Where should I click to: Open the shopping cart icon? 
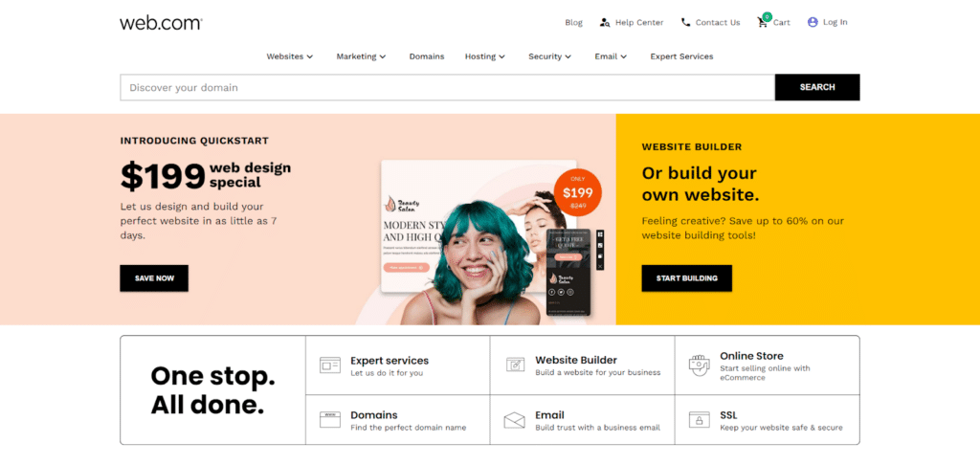(763, 22)
